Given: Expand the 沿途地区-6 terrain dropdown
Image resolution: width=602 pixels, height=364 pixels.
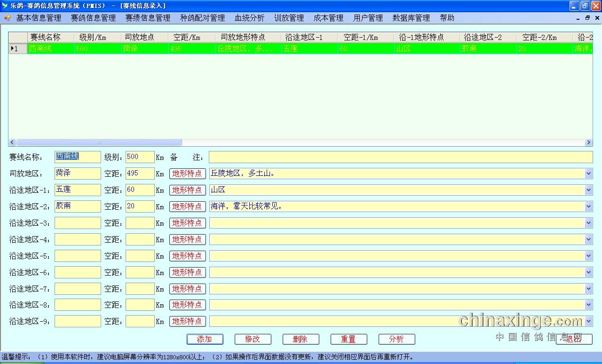Looking at the screenshot, I should pyautogui.click(x=588, y=272).
